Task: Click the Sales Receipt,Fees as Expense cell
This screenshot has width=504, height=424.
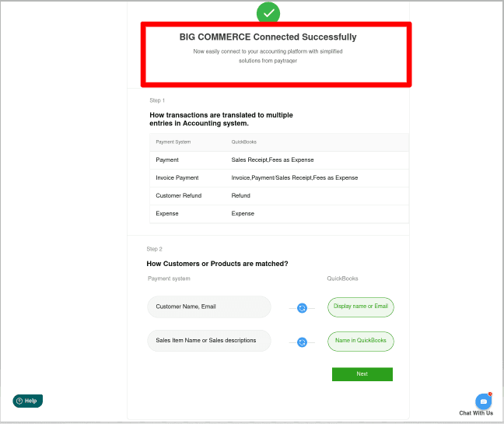Action: [x=272, y=159]
